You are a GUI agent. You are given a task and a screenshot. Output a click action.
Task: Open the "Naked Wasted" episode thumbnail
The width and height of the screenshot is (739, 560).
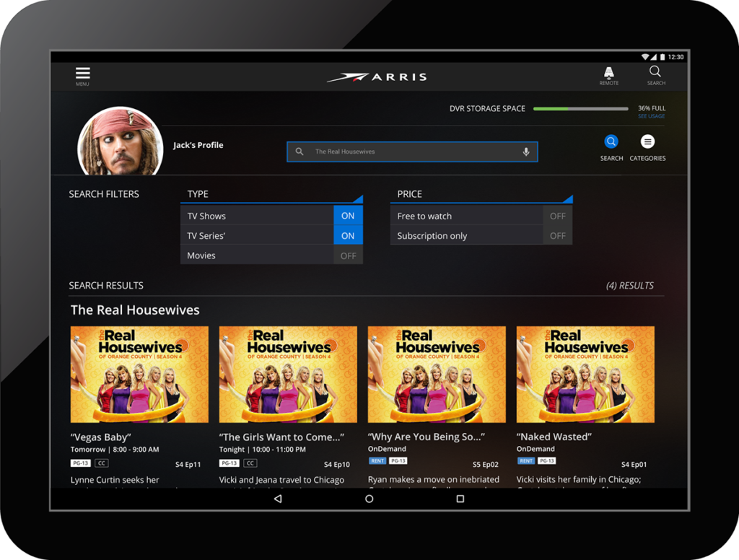585,375
